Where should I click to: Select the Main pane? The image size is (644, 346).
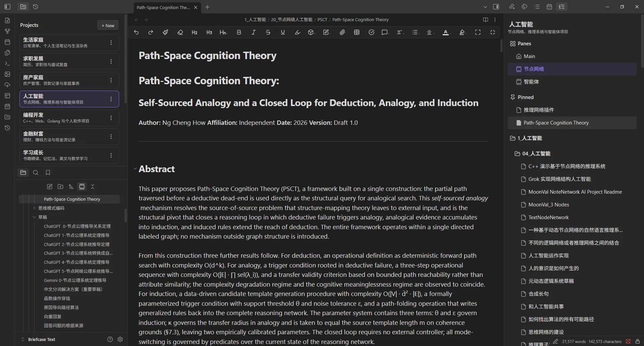click(572, 56)
